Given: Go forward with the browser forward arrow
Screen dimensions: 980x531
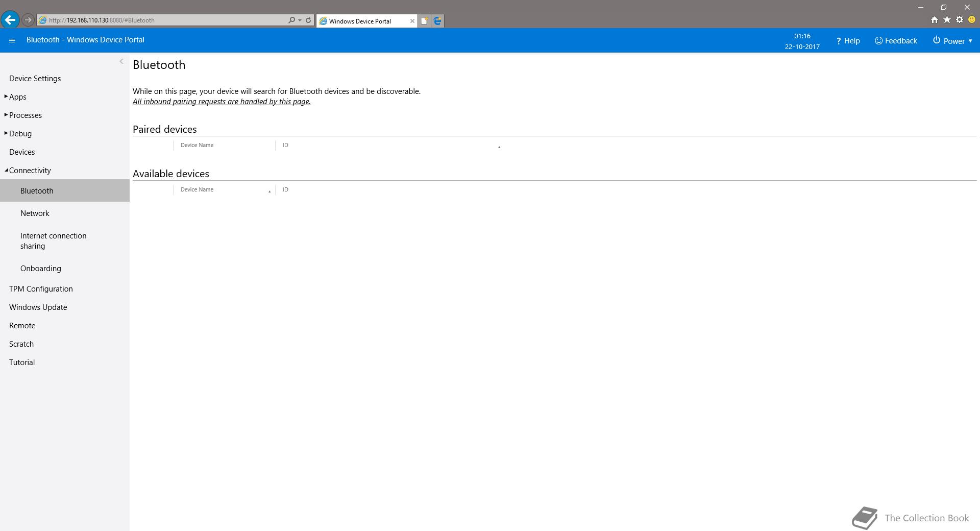Looking at the screenshot, I should 28,20.
